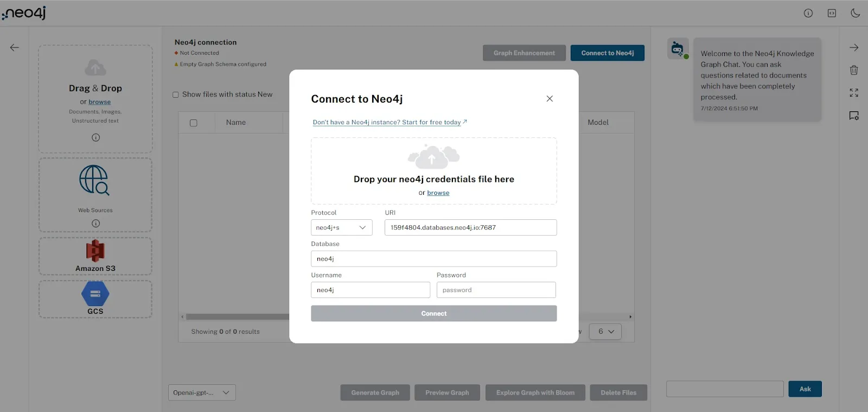
Task: Click browse link in credentials drop zone
Action: [x=438, y=193]
